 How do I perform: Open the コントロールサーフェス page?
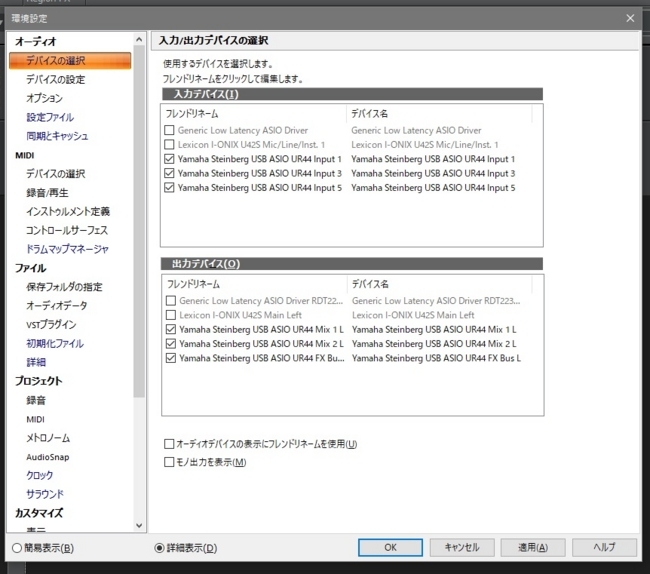67,230
